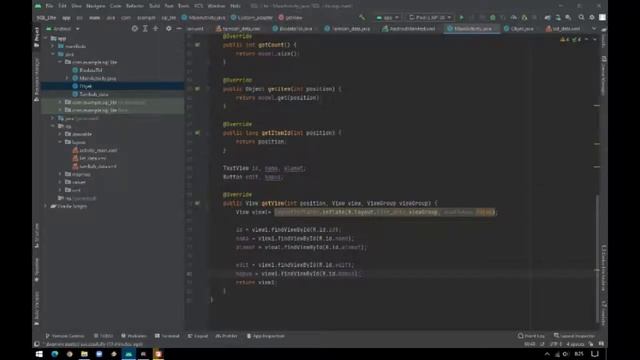Click the UTF-8 encoding in status bar
The image size is (640, 360).
coord(556,344)
